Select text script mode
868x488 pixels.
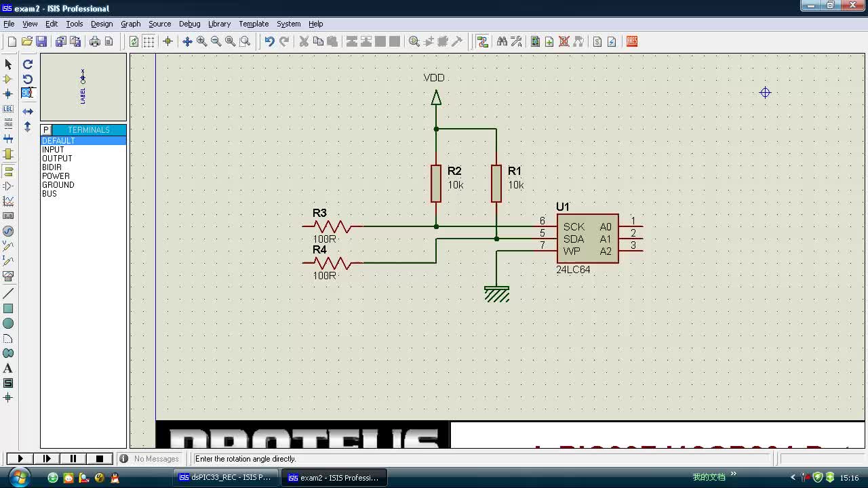tap(8, 123)
